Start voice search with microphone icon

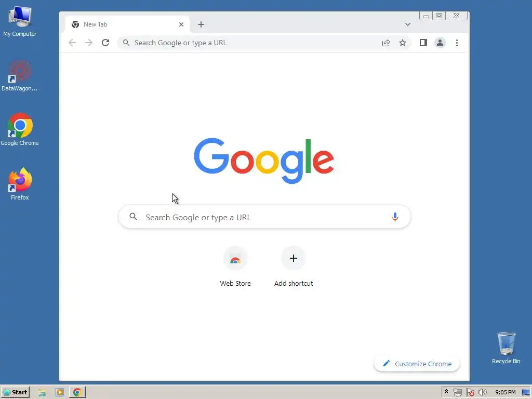(395, 217)
